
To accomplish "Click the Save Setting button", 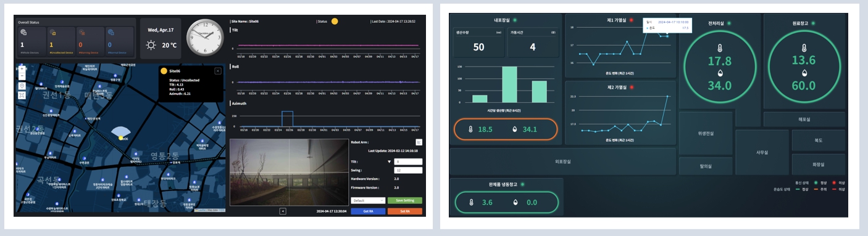I will click(x=405, y=200).
